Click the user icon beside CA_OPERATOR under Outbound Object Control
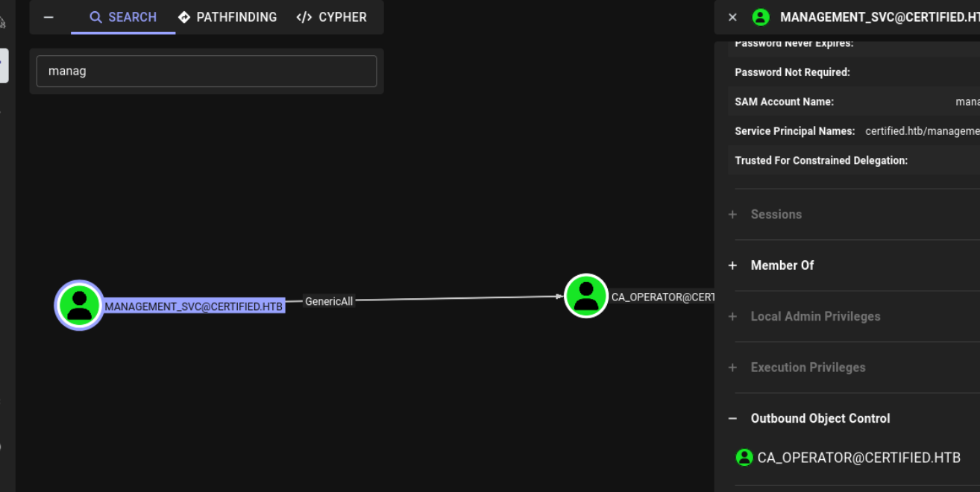This screenshot has width=980, height=492. (744, 458)
